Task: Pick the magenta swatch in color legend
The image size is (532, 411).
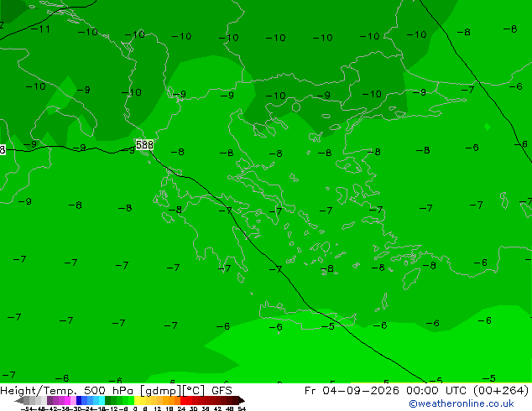Action: [x=67, y=400]
